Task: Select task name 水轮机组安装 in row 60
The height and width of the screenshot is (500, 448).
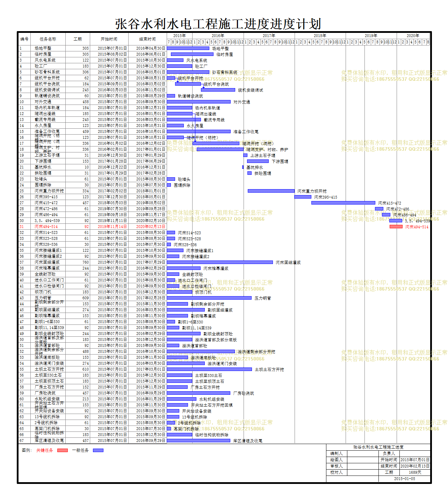Action: (47, 399)
